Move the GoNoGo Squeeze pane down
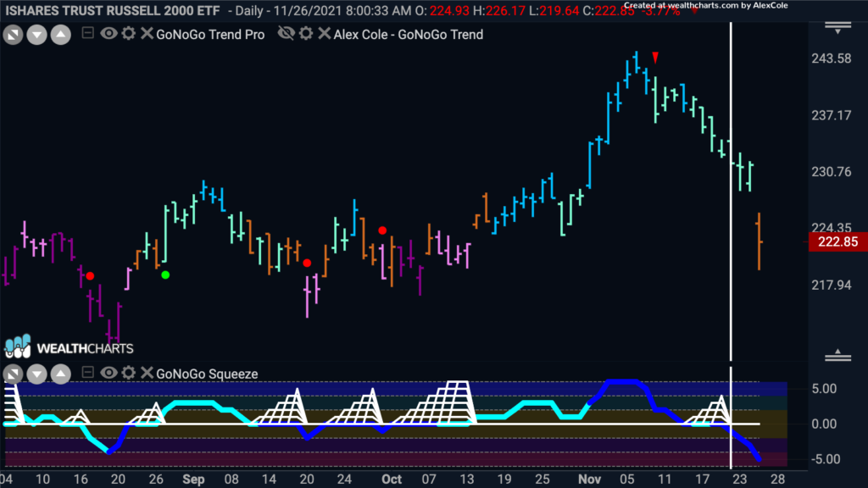 point(37,374)
